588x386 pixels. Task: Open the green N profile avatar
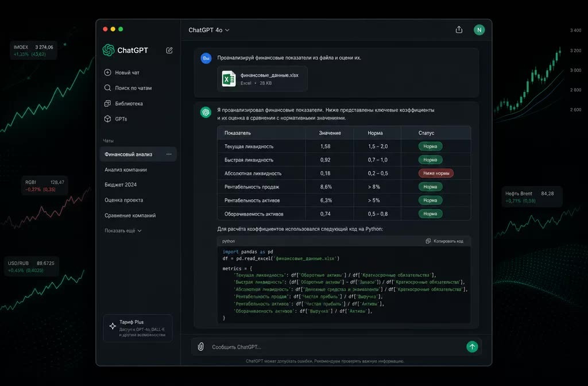pos(479,30)
